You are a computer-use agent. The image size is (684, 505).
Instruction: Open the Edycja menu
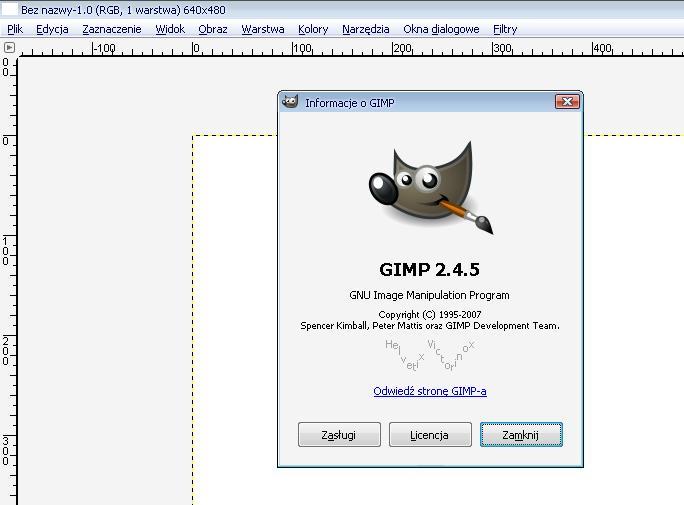pyautogui.click(x=52, y=29)
